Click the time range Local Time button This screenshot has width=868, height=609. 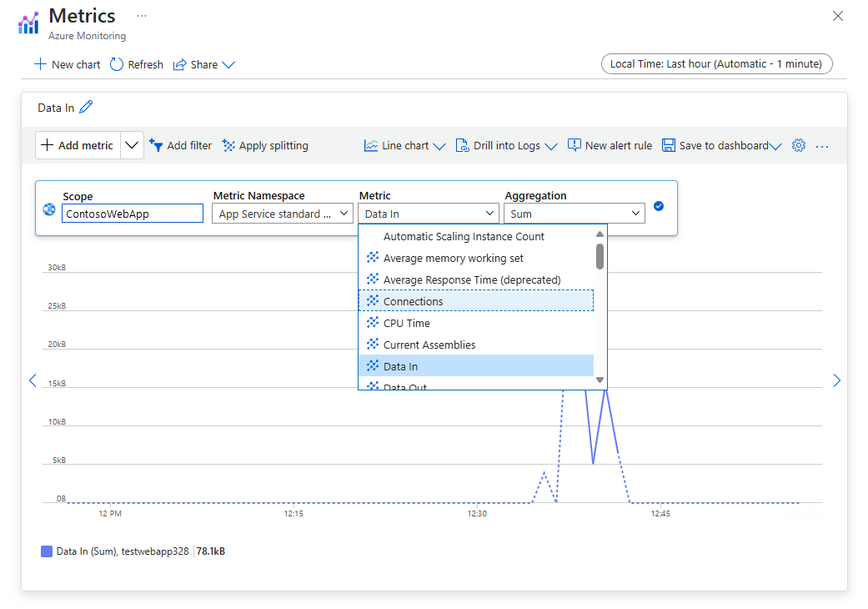(x=715, y=64)
